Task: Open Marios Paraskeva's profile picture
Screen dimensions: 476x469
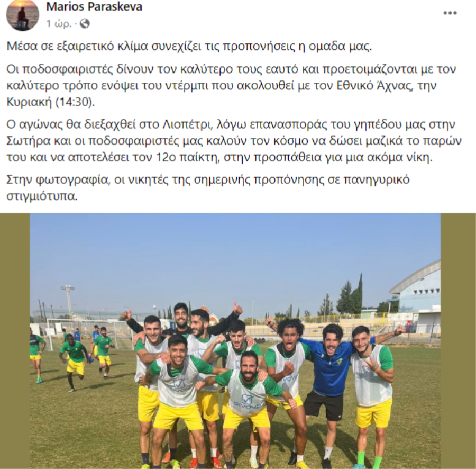Action: tap(23, 15)
